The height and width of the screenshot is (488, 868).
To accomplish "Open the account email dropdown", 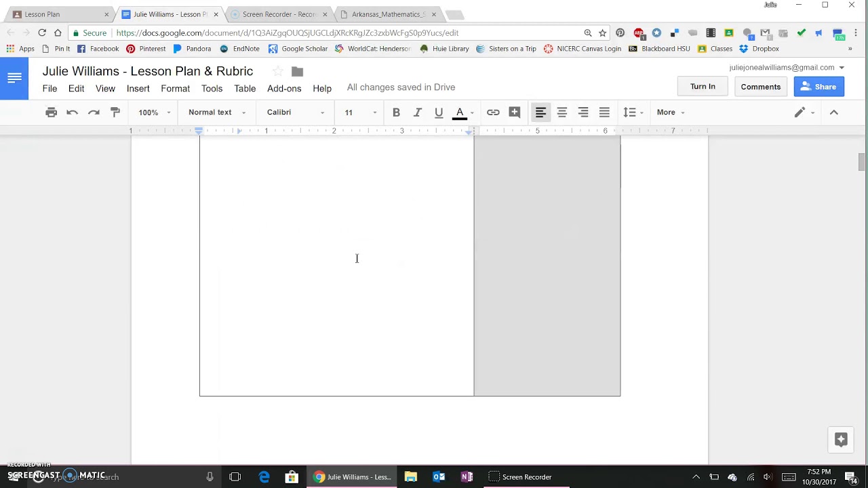I will pos(787,67).
